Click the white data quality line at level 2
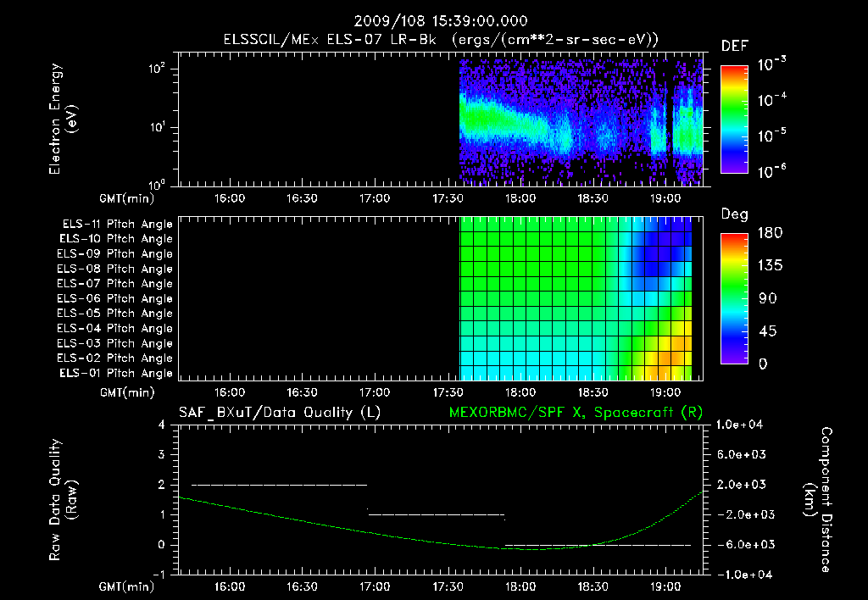868x600 pixels. tap(279, 485)
